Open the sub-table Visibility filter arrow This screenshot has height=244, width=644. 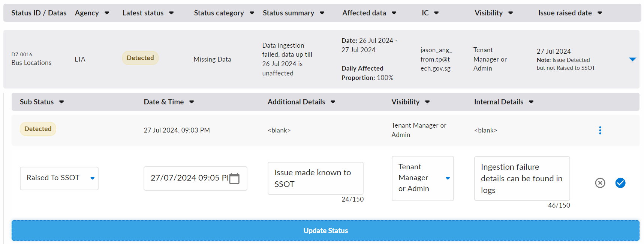[427, 102]
